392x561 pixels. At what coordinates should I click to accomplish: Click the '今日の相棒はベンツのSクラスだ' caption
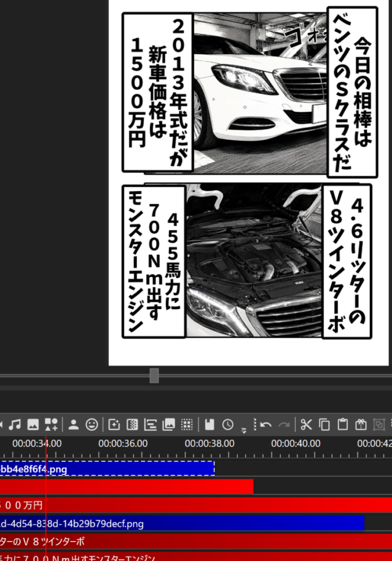click(352, 92)
